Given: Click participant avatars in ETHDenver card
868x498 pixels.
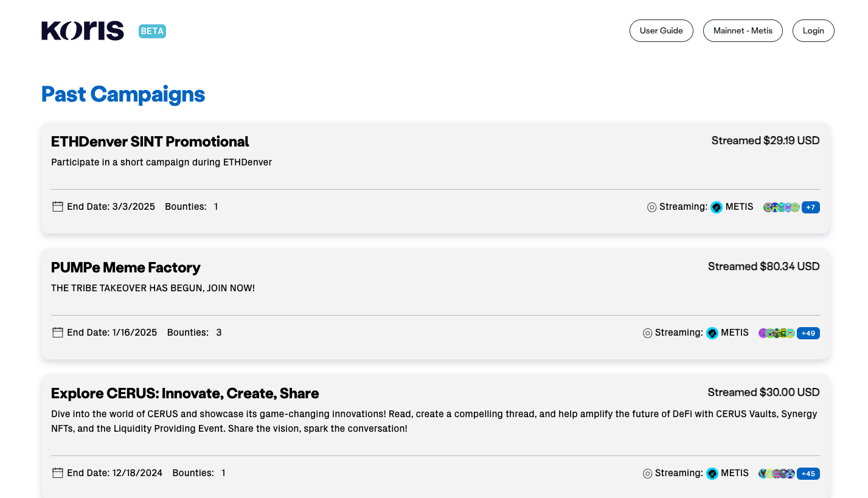Looking at the screenshot, I should [782, 207].
